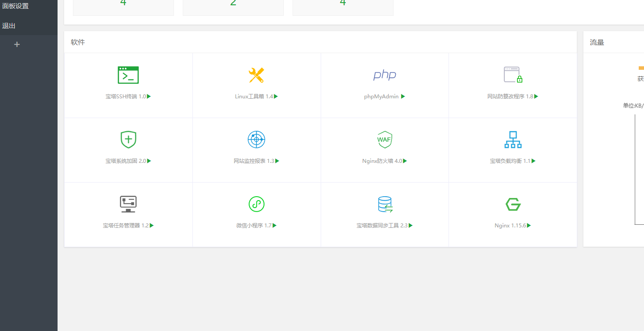The width and height of the screenshot is (644, 331).
Task: Open the 宝塔数据同步工具 2.3 label
Action: point(382,226)
